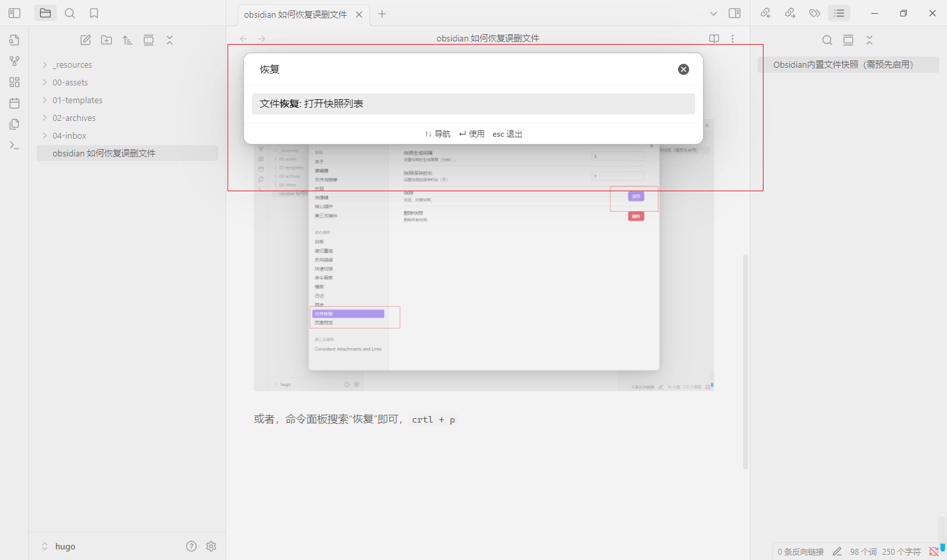Image resolution: width=947 pixels, height=560 pixels.
Task: Click the note title obsidian 如何恢复误删文件 in header
Action: (488, 38)
